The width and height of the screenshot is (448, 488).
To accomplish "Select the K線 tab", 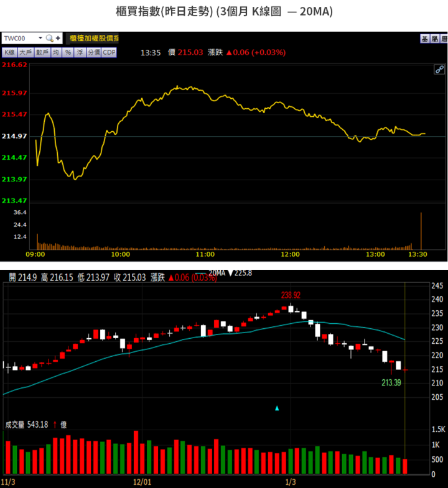I will tap(9, 52).
